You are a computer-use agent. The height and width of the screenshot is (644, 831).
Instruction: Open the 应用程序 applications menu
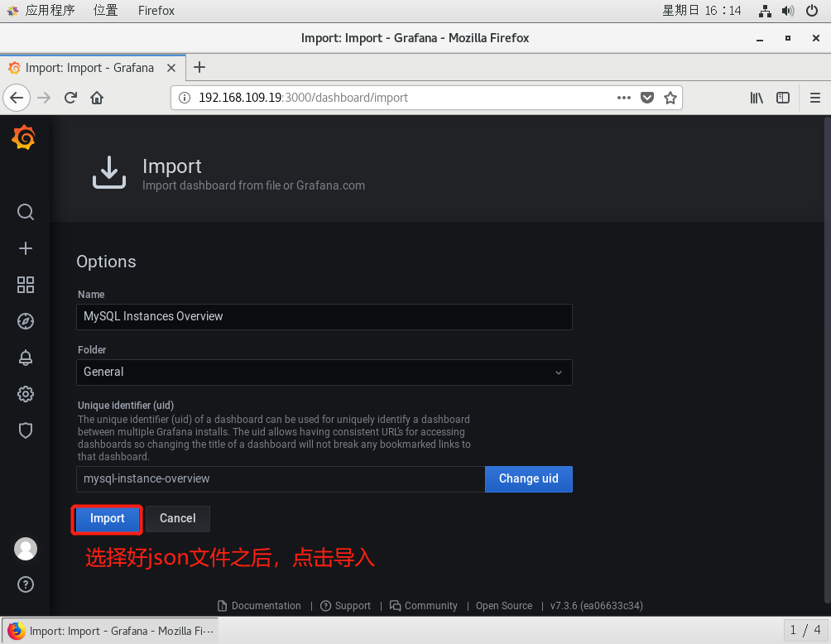click(x=42, y=11)
